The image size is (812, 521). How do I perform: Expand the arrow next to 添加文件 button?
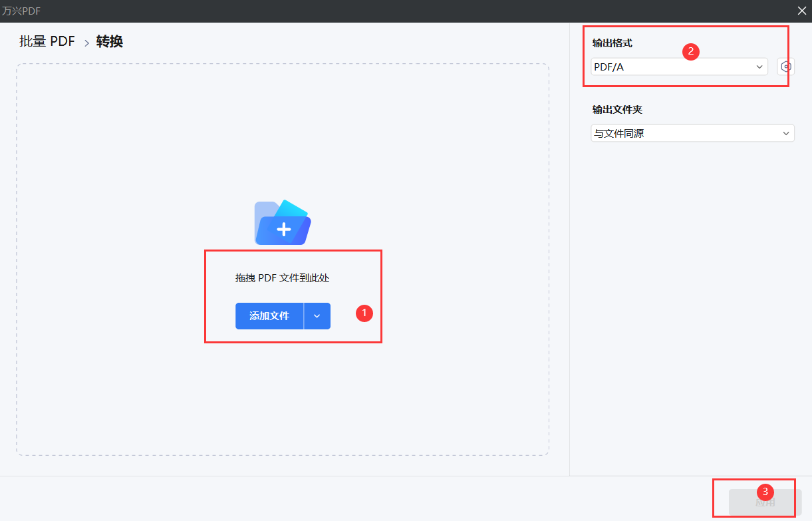point(317,315)
